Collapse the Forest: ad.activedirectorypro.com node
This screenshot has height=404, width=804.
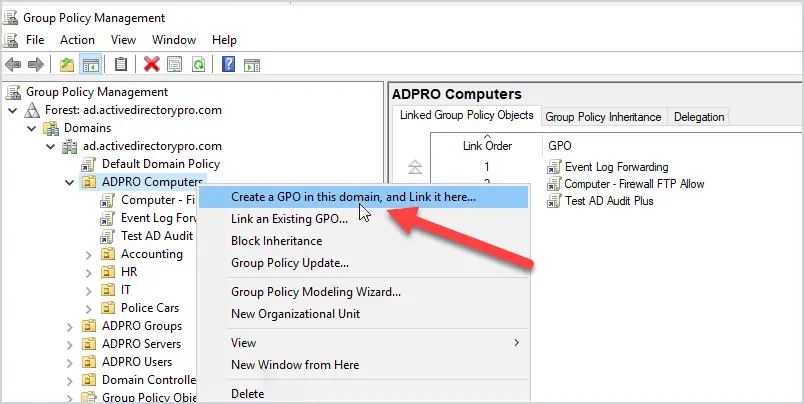13,110
